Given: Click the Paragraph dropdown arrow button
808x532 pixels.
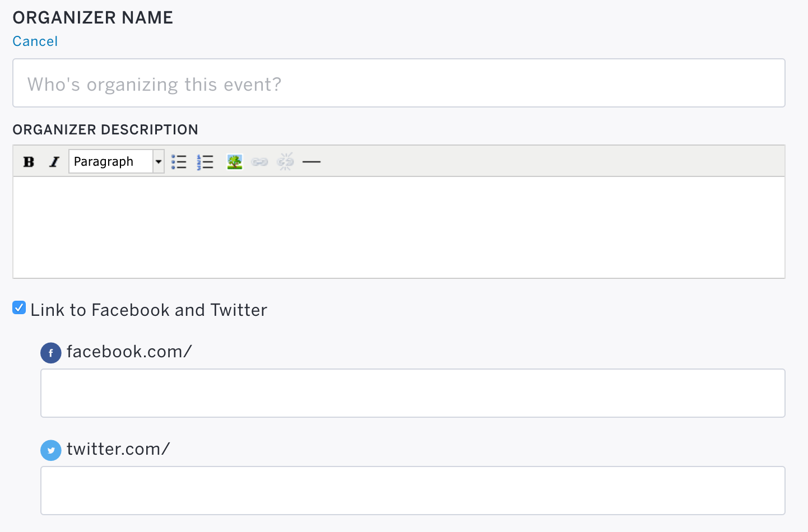Looking at the screenshot, I should (x=159, y=161).
